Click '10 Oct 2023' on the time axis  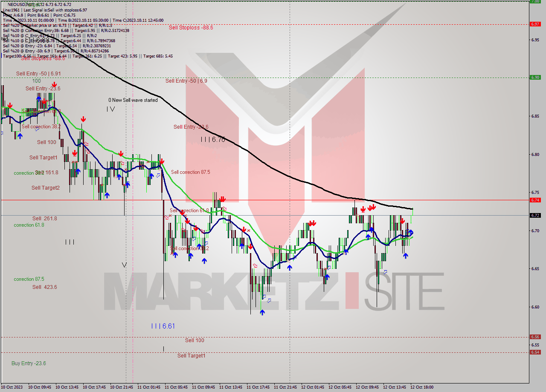point(12,387)
